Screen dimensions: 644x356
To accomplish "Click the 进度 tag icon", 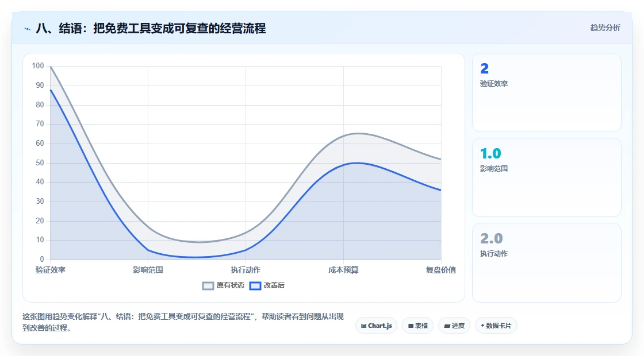I will point(447,326).
